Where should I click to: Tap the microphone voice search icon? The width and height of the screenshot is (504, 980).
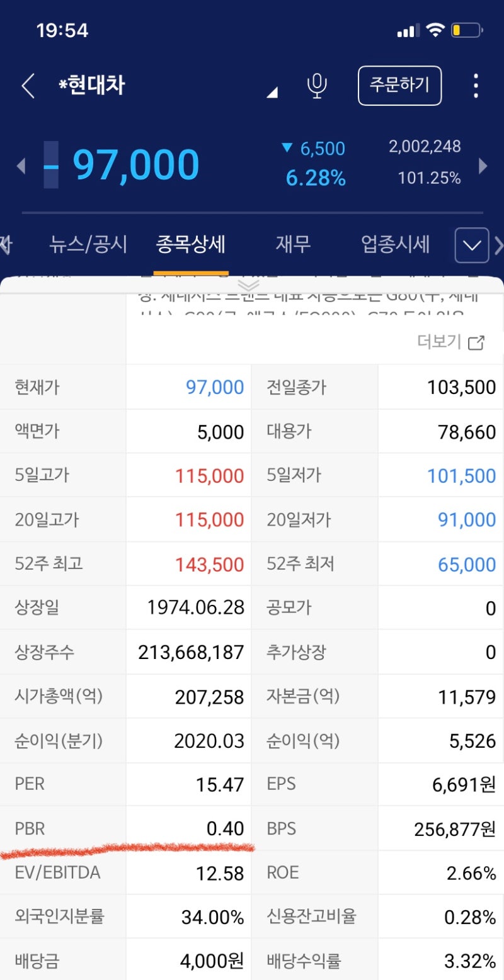click(x=317, y=86)
